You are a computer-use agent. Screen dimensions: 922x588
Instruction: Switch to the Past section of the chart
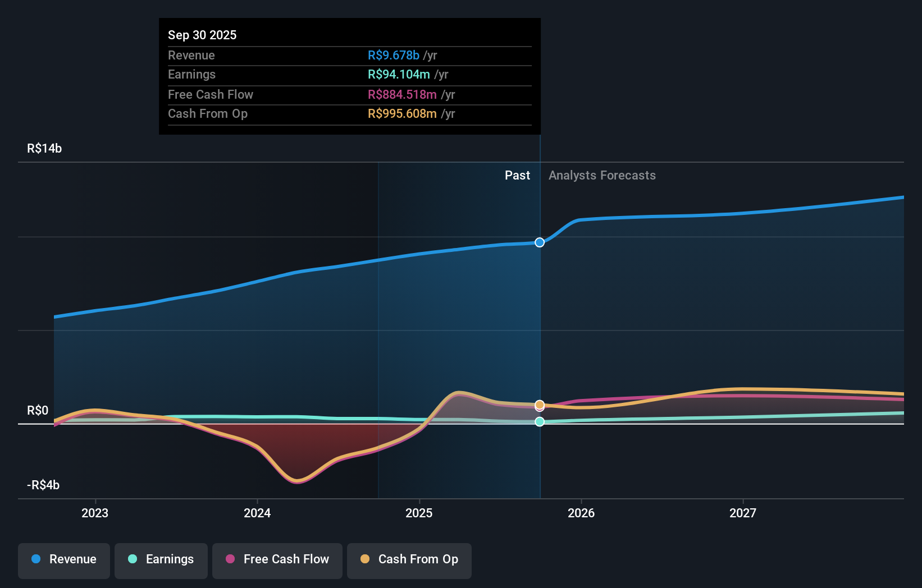point(517,175)
